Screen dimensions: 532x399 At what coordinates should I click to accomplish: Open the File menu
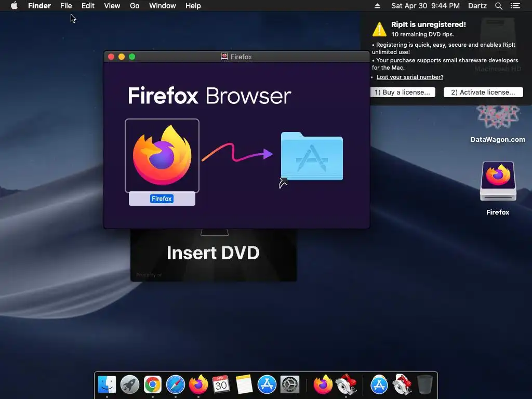click(x=66, y=6)
